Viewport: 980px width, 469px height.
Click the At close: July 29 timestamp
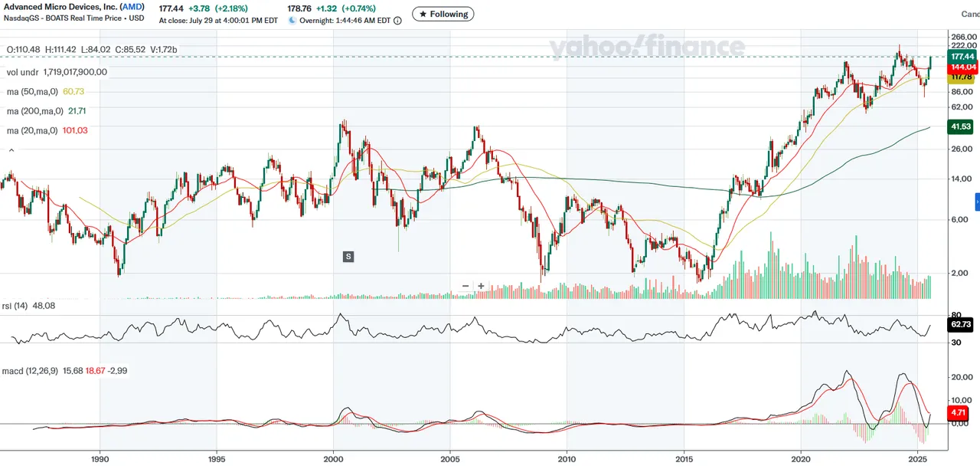[x=218, y=21]
